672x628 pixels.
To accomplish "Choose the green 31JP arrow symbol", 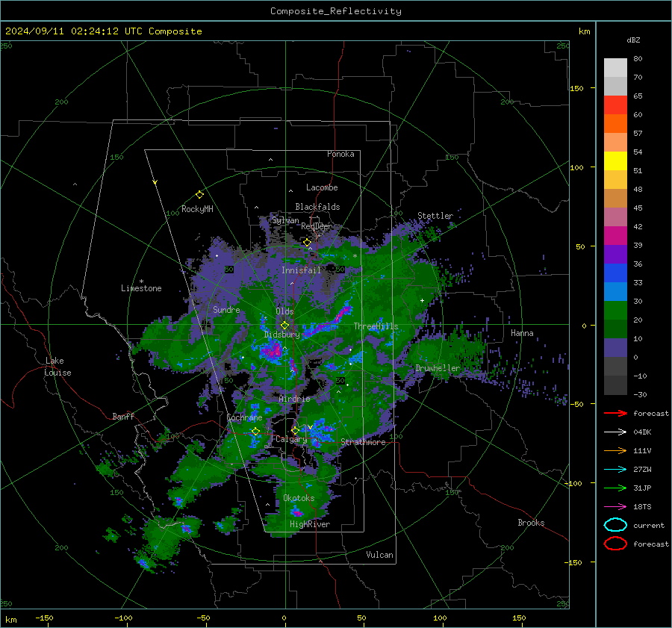I will (615, 488).
